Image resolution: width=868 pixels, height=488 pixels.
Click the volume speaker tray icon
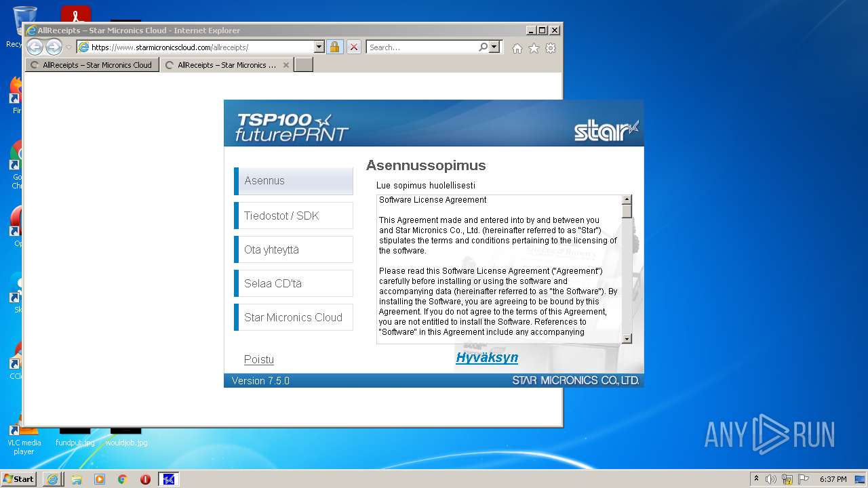click(x=771, y=479)
